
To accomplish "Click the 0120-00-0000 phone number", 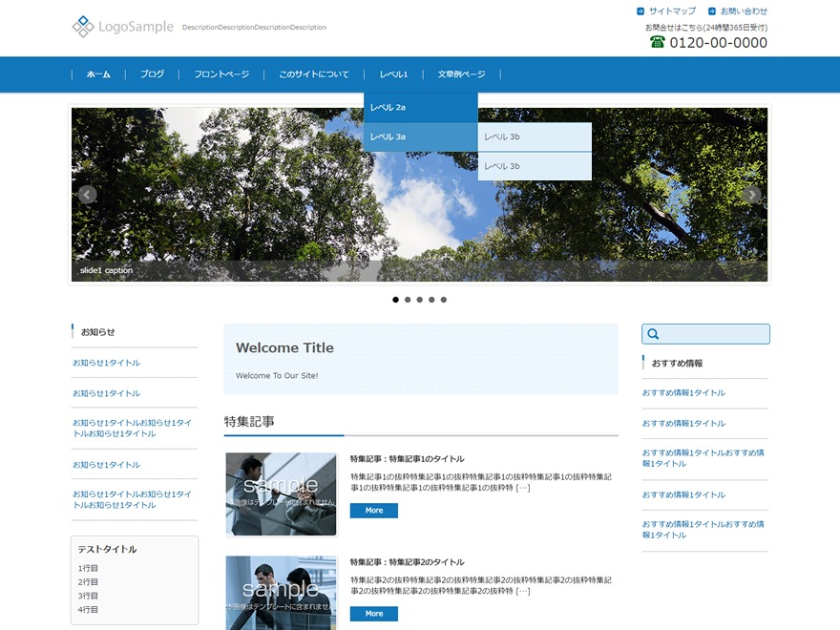I will click(x=719, y=43).
